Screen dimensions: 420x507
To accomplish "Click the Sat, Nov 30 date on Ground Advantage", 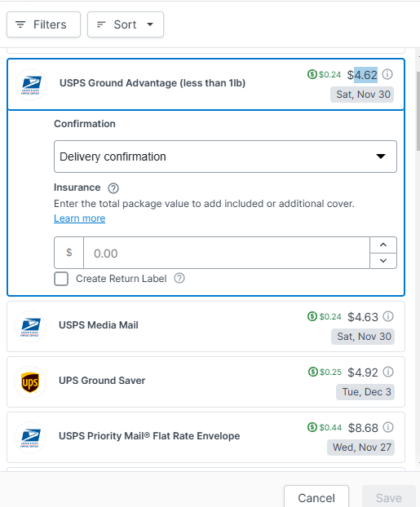I will (362, 95).
